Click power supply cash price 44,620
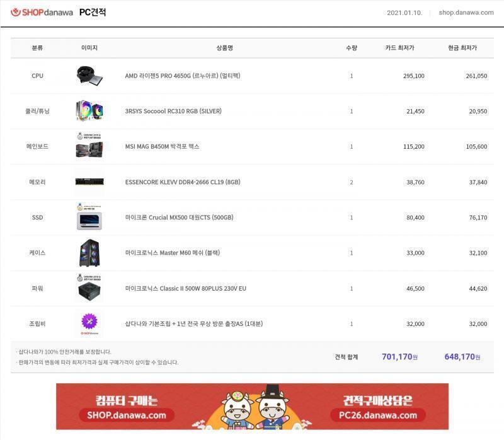Image resolution: width=504 pixels, height=440 pixels. tap(478, 289)
